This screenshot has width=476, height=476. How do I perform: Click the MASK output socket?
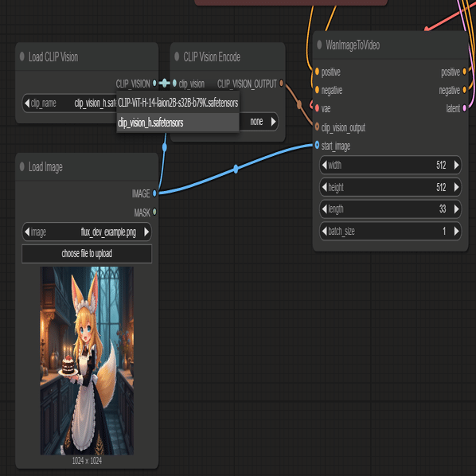154,212
